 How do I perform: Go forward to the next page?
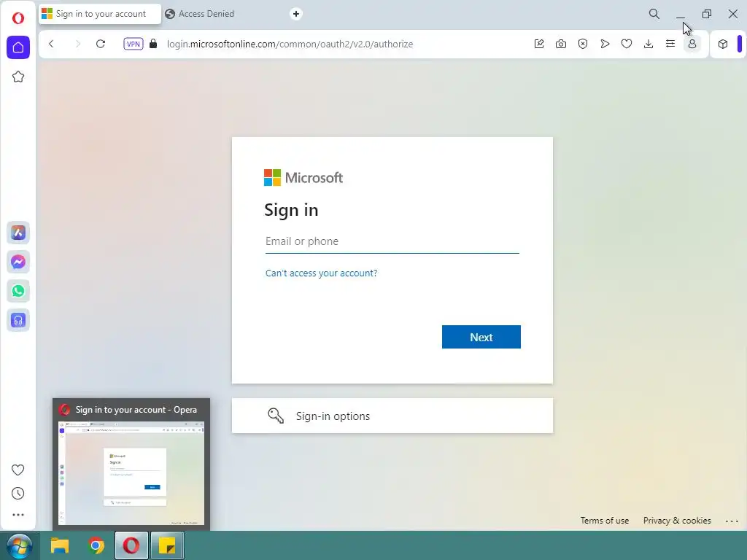(x=77, y=44)
